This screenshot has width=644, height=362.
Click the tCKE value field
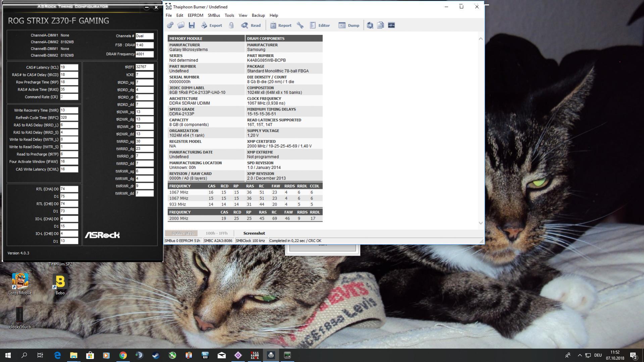145,75
